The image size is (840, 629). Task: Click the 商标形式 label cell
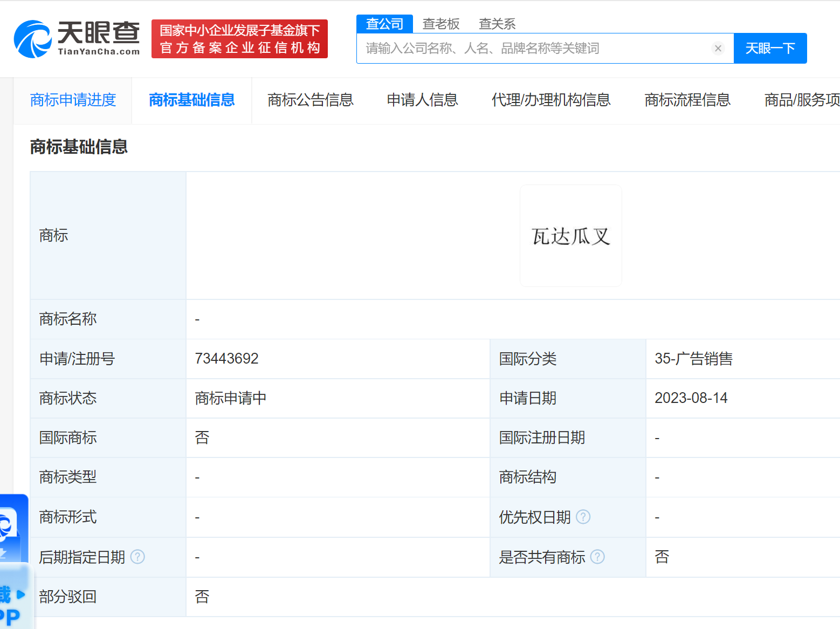tap(108, 517)
